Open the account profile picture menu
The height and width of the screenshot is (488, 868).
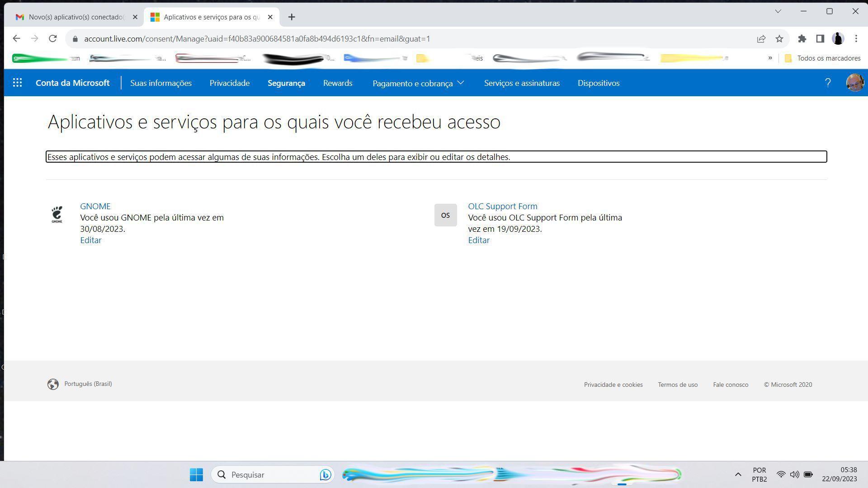[x=854, y=83]
